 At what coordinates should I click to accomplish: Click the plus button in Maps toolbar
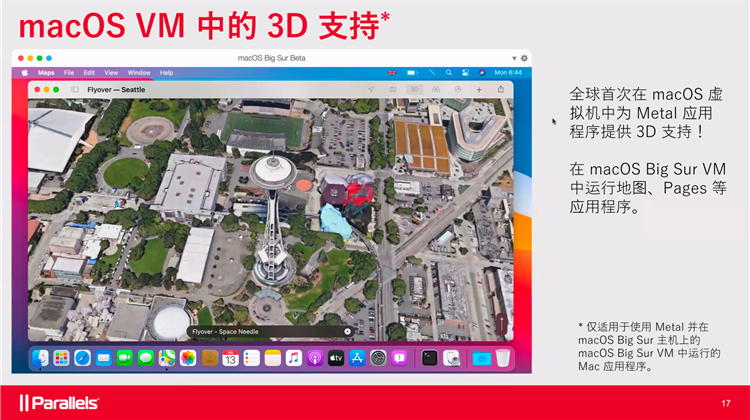479,89
